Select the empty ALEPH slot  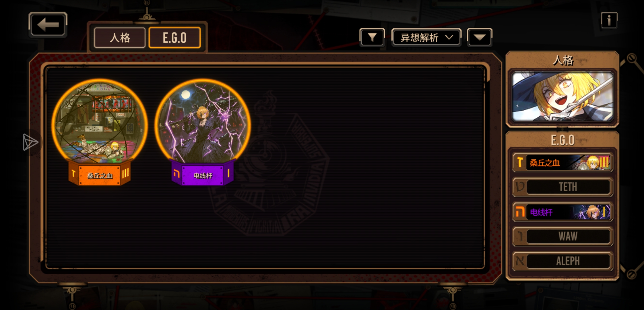(x=562, y=261)
